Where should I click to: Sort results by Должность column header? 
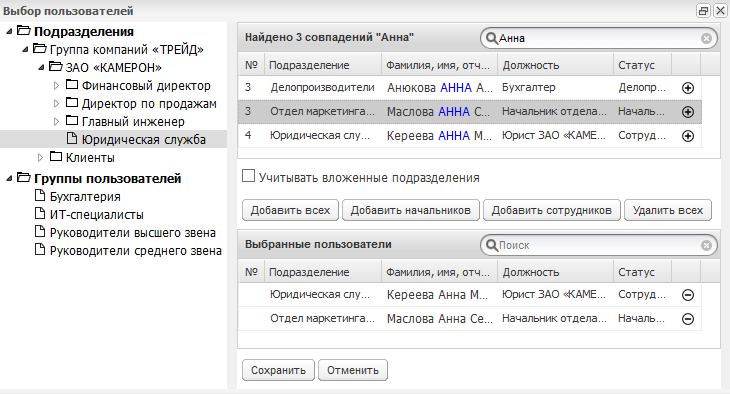[x=555, y=65]
